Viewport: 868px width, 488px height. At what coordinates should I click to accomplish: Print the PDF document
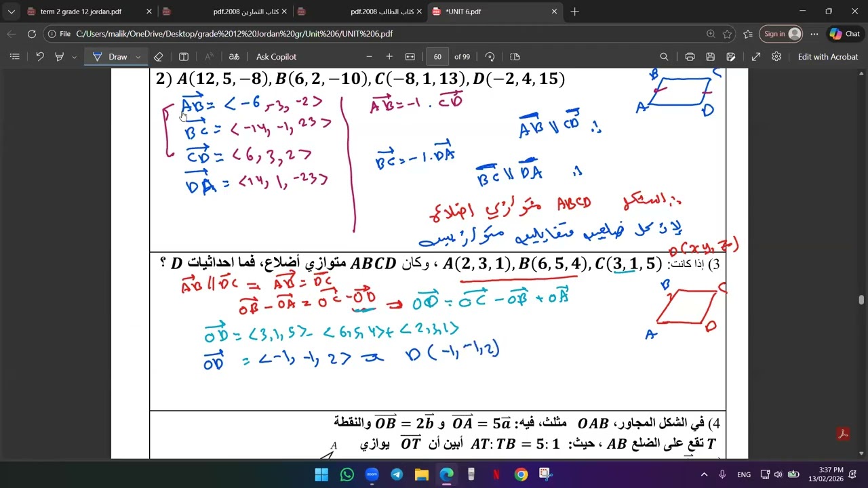pyautogui.click(x=690, y=57)
